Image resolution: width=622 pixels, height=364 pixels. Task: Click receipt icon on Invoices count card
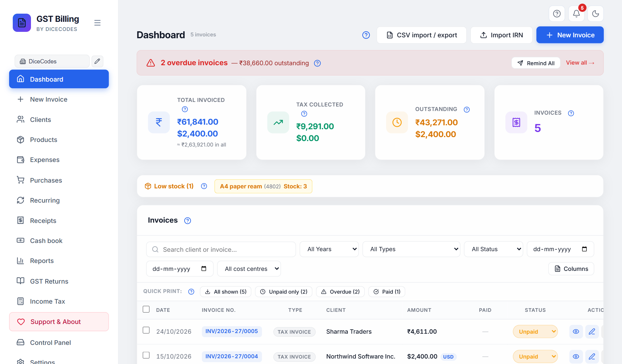pos(516,122)
